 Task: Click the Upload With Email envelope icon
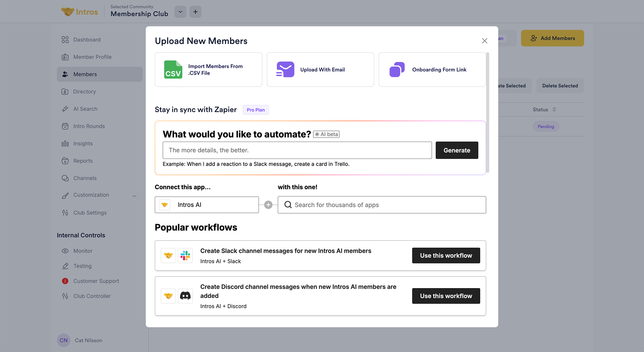tap(285, 70)
